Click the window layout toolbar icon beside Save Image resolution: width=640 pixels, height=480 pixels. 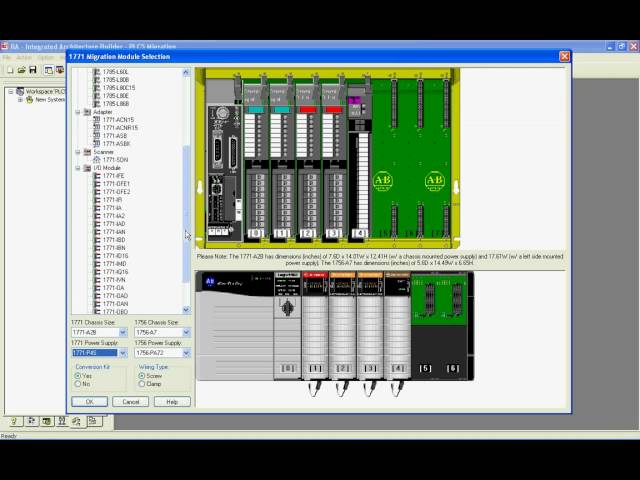coord(49,70)
